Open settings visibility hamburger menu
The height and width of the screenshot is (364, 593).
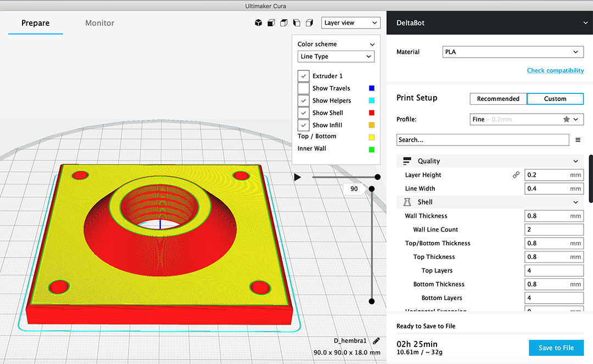[578, 140]
